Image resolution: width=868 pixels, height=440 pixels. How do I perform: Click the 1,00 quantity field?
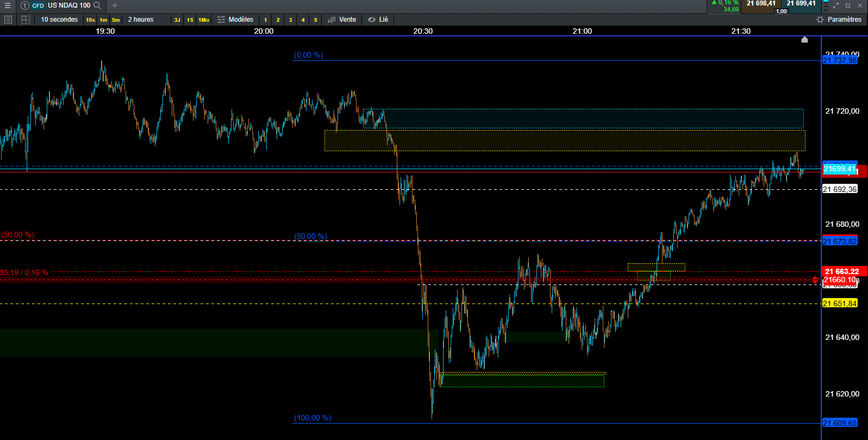tap(781, 11)
